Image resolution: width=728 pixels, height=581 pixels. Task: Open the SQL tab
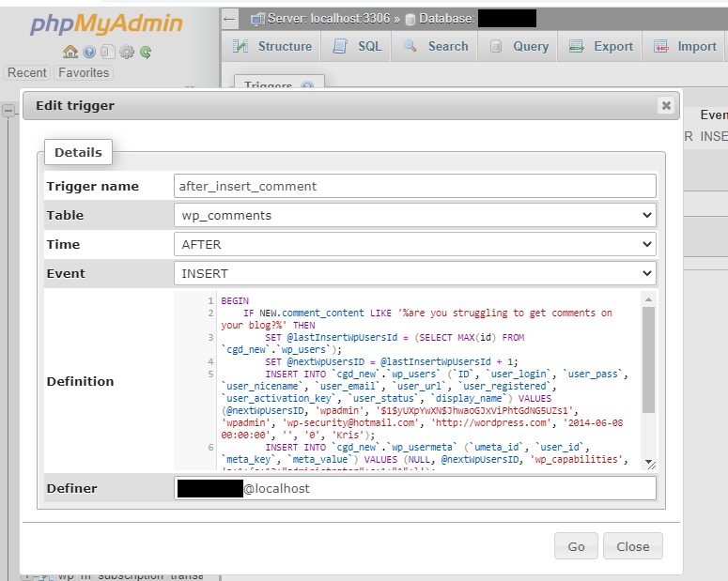tap(357, 46)
